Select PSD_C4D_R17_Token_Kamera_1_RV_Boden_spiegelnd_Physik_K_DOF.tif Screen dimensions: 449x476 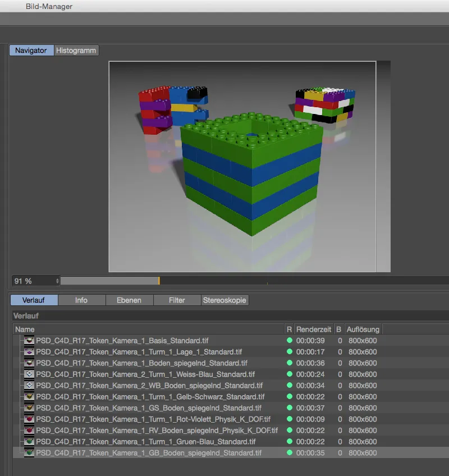click(157, 431)
